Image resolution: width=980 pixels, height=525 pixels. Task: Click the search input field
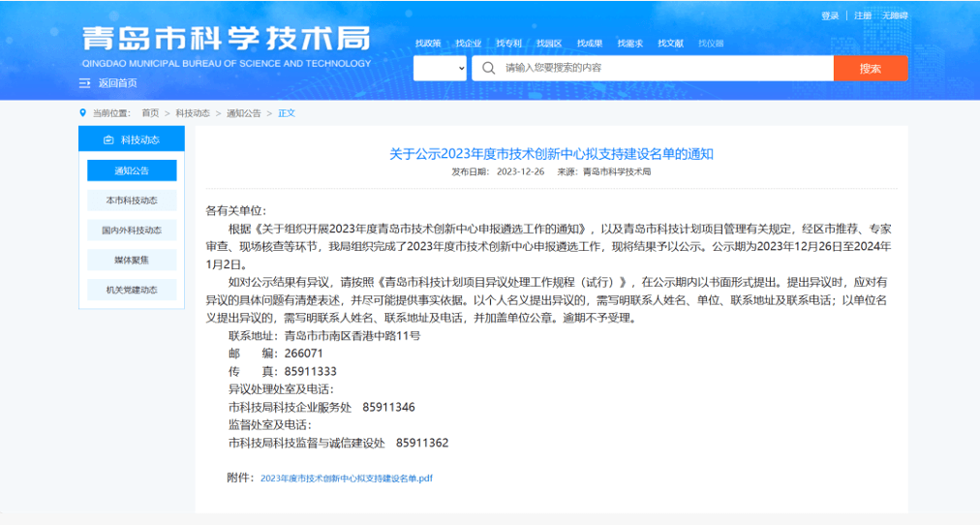coord(653,68)
